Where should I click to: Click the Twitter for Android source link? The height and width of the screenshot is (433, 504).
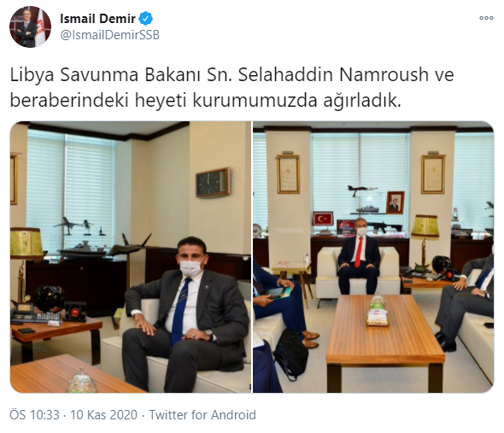pyautogui.click(x=202, y=415)
